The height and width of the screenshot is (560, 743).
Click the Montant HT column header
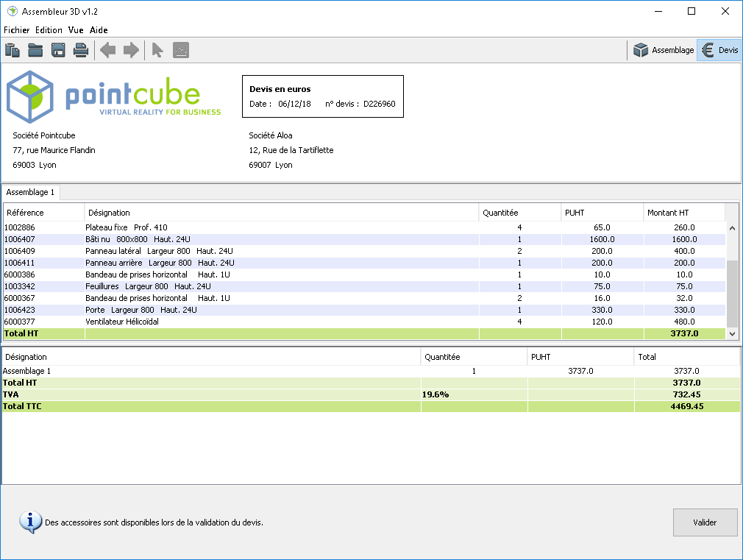(x=684, y=213)
